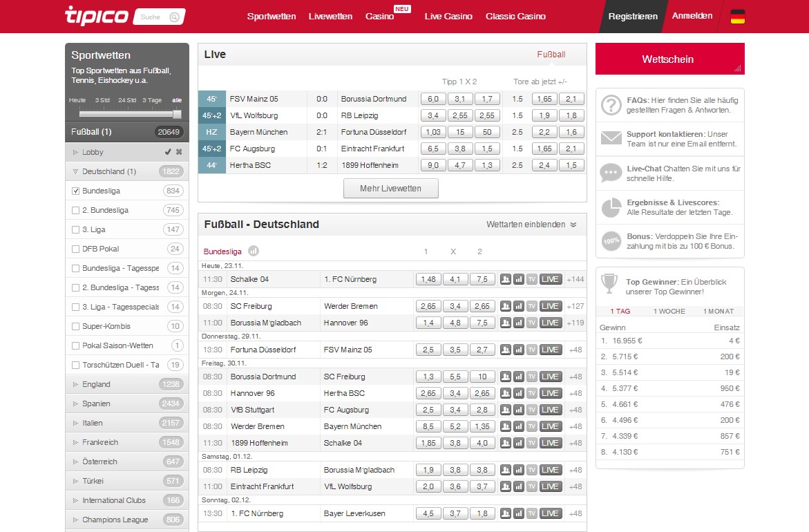Set the time filter to Heute
Viewport: 809px width, 532px height.
[x=77, y=100]
